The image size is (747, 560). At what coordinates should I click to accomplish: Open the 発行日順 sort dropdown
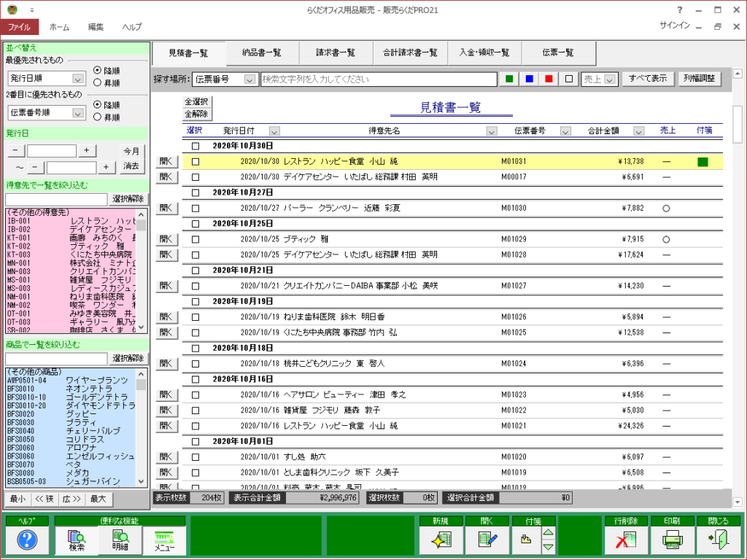click(x=77, y=78)
